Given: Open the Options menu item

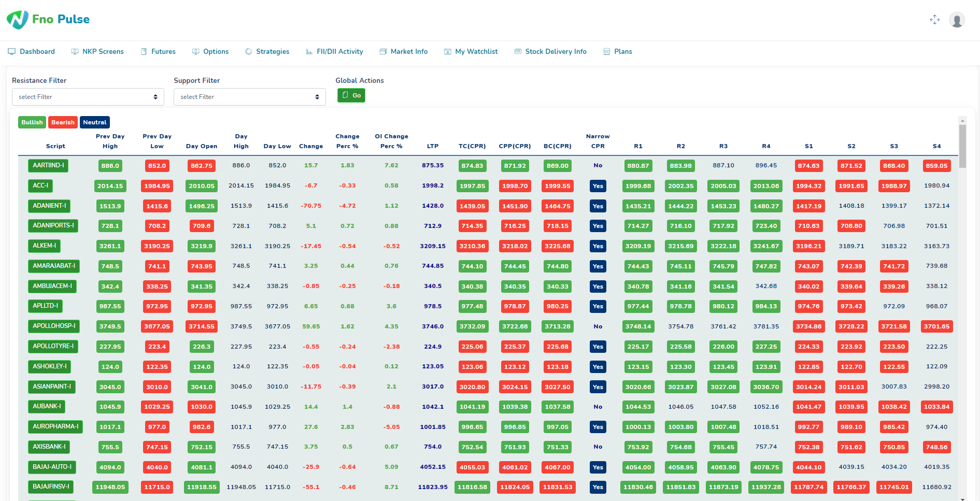Looking at the screenshot, I should click(216, 52).
